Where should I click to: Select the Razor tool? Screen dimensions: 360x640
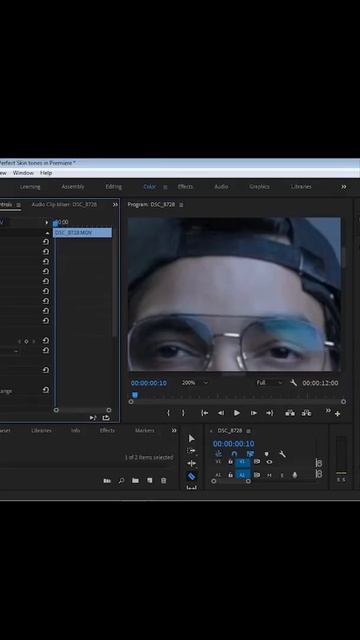[191, 476]
